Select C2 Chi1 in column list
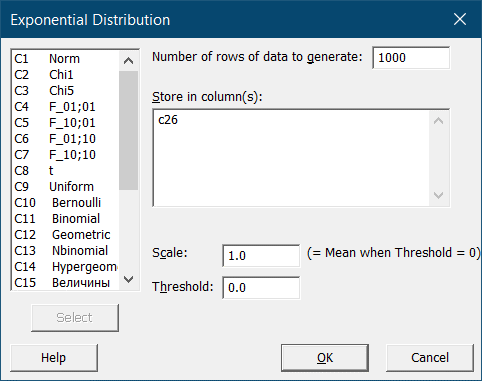The height and width of the screenshot is (381, 482). tap(65, 75)
